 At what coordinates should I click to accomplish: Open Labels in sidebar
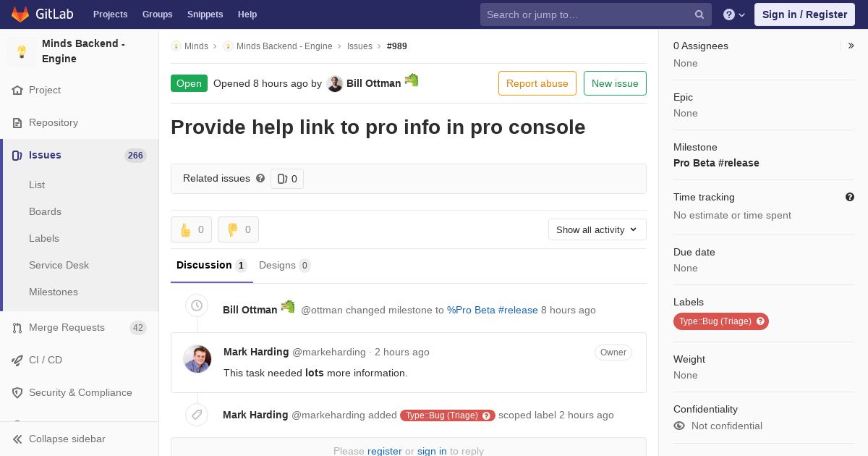[x=44, y=239]
